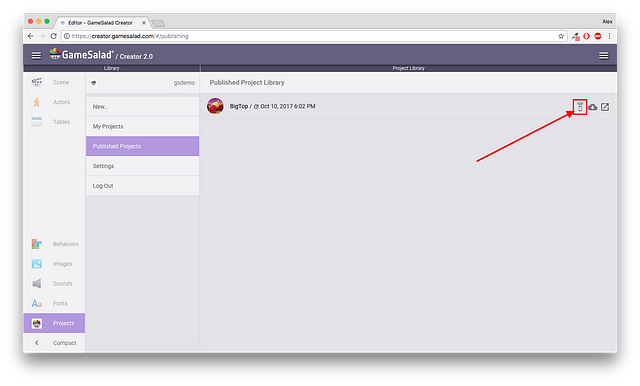Open browser three-dot menu
The width and height of the screenshot is (640, 386).
tap(609, 36)
